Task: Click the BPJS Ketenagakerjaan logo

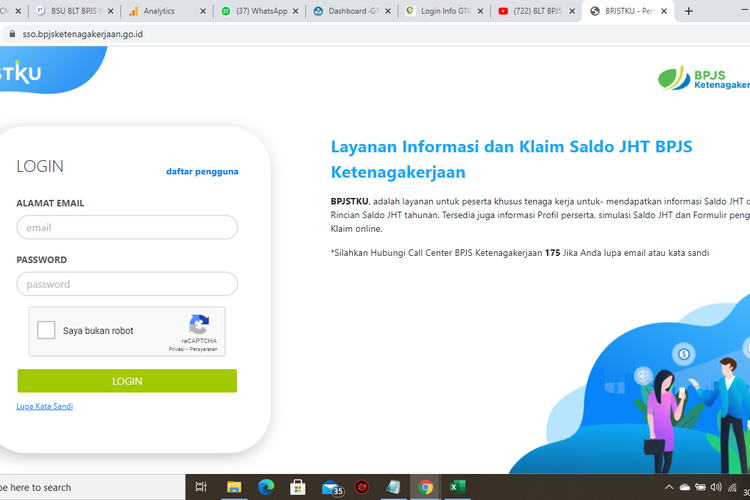Action: coord(704,78)
